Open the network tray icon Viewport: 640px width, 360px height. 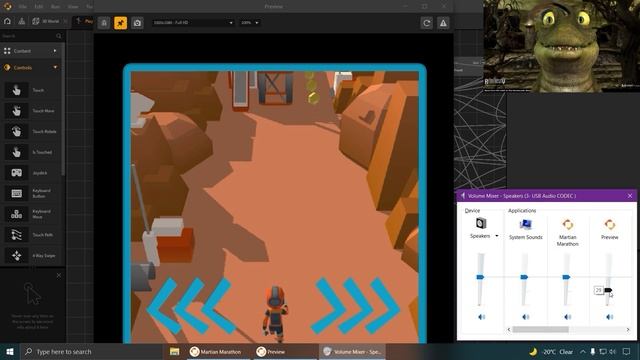[602, 351]
